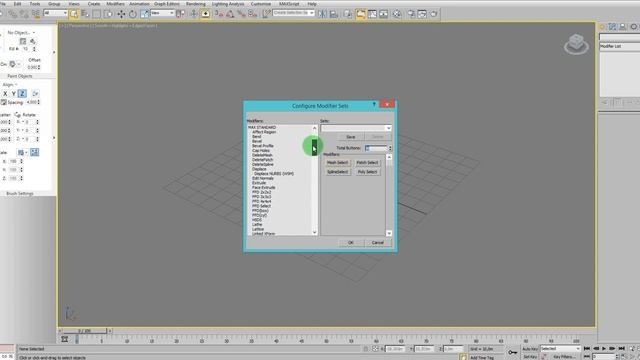
Task: Open the Graph Editors menu
Action: click(167, 4)
